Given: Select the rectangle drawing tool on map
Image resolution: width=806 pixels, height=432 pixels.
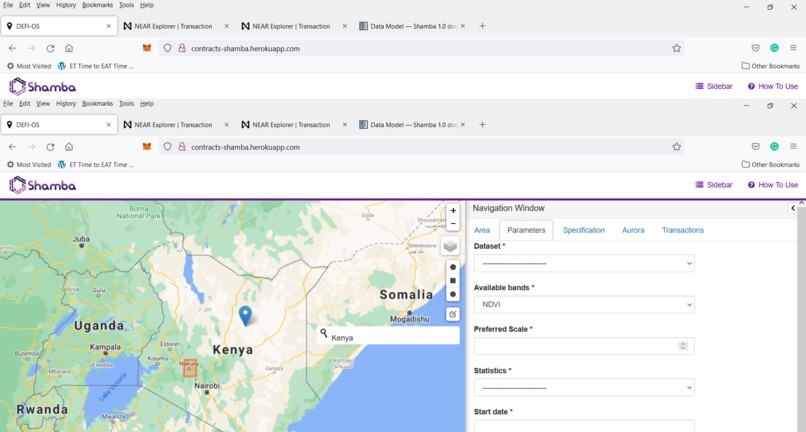Looking at the screenshot, I should tap(453, 281).
